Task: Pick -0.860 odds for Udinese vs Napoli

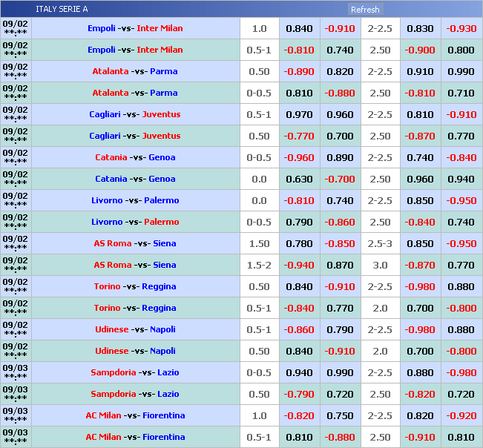Action: point(299,329)
